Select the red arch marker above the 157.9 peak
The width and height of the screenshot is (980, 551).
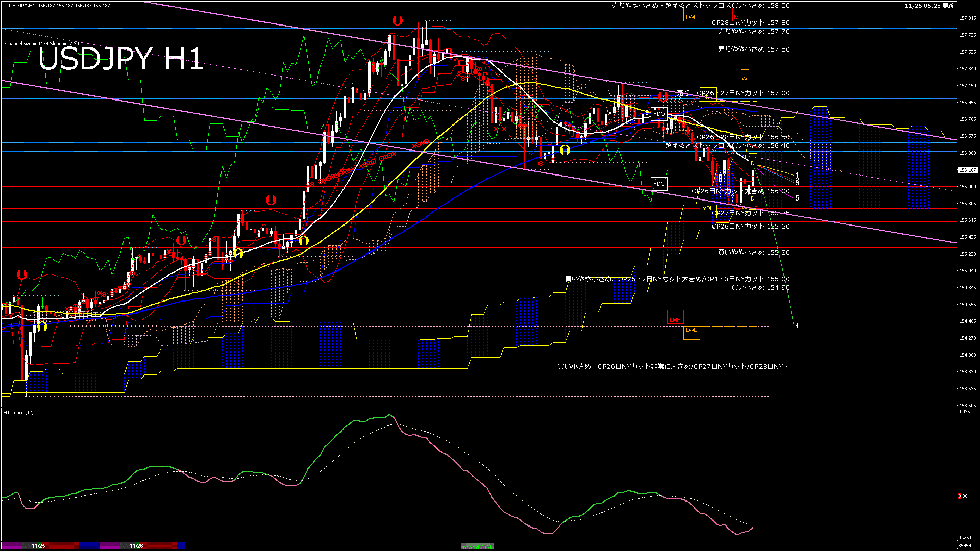(398, 20)
